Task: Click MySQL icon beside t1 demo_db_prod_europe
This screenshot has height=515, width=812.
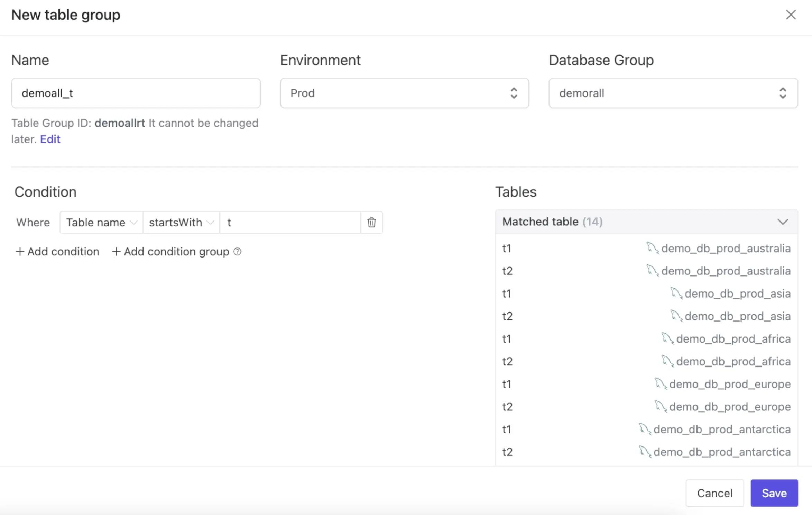Action: (661, 384)
